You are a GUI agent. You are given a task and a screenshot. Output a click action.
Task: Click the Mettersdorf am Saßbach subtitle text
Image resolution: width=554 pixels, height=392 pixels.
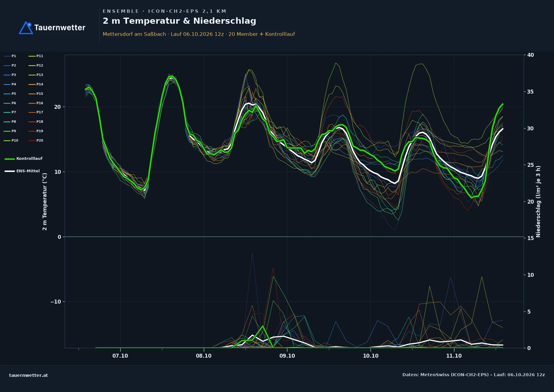coord(134,34)
